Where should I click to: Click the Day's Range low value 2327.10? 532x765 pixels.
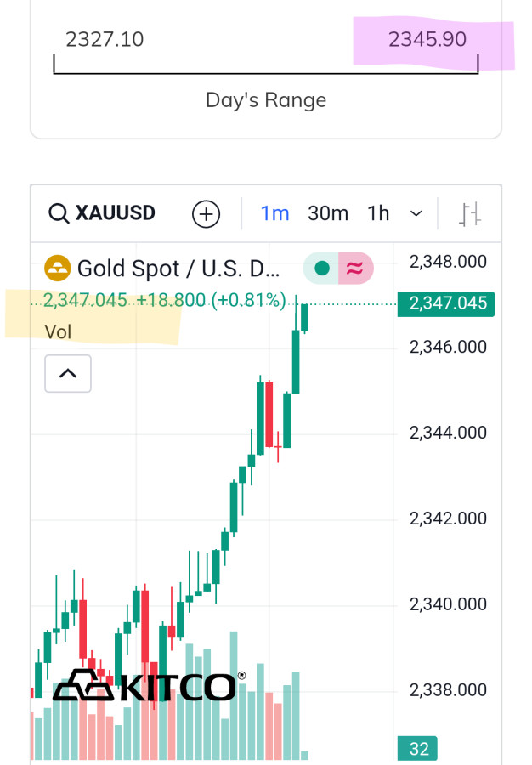tap(105, 39)
